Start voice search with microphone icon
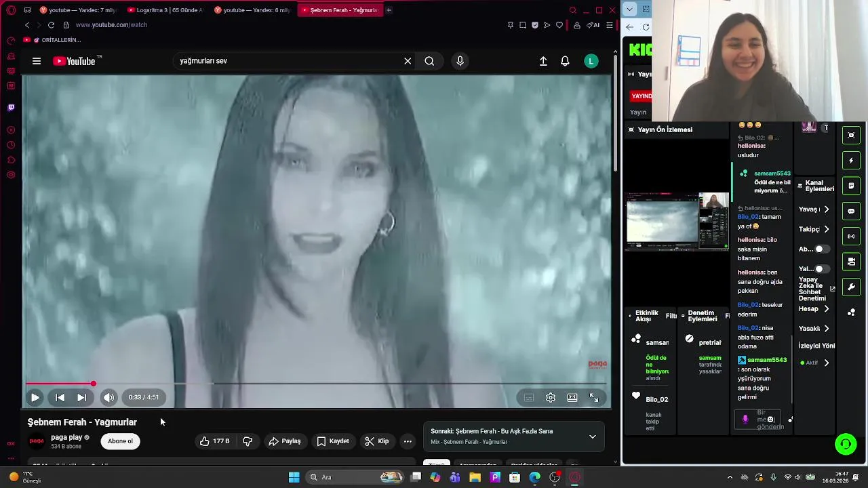 (460, 61)
